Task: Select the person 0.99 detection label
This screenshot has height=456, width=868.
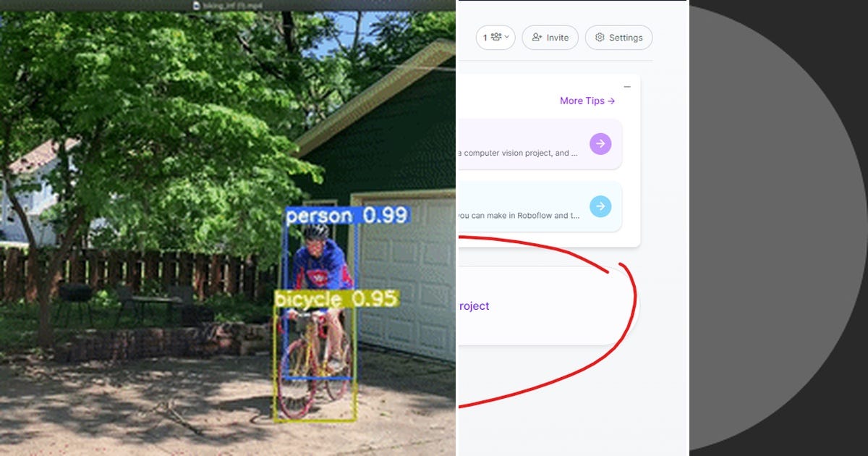Action: [x=347, y=216]
